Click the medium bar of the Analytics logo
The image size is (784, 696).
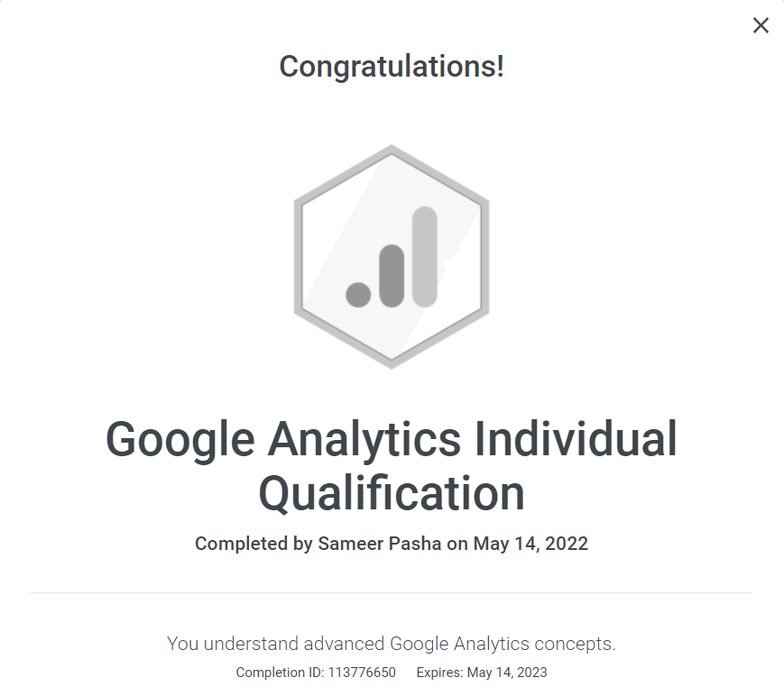coord(391,274)
